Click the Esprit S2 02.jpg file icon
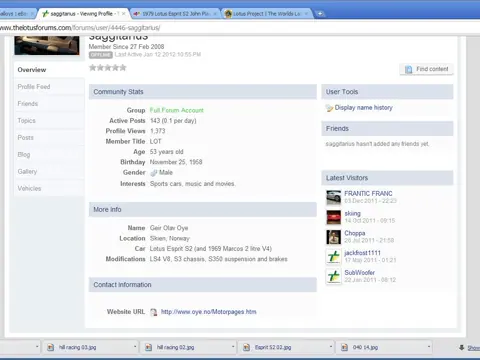This screenshot has height=360, width=480. 246,347
